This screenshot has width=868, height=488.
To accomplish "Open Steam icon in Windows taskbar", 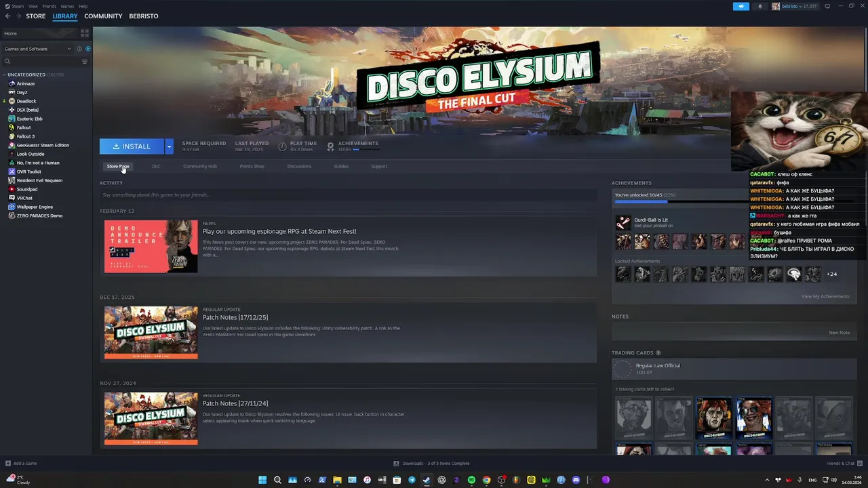I will pyautogui.click(x=427, y=480).
